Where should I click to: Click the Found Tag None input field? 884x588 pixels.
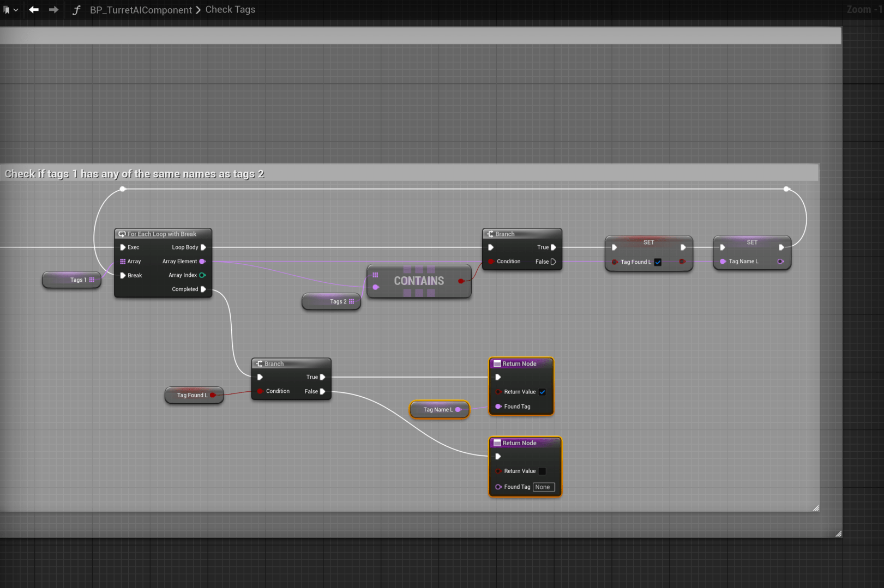pyautogui.click(x=543, y=487)
